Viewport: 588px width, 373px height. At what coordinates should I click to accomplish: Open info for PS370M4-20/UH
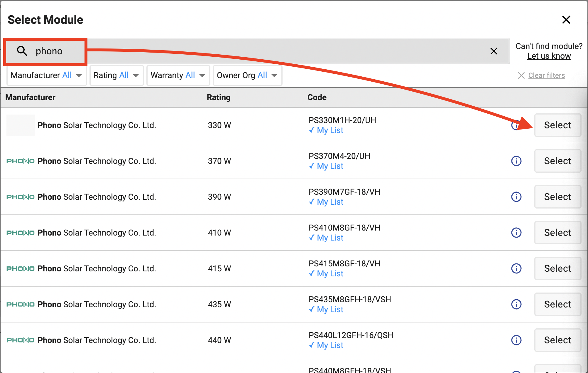pos(516,161)
